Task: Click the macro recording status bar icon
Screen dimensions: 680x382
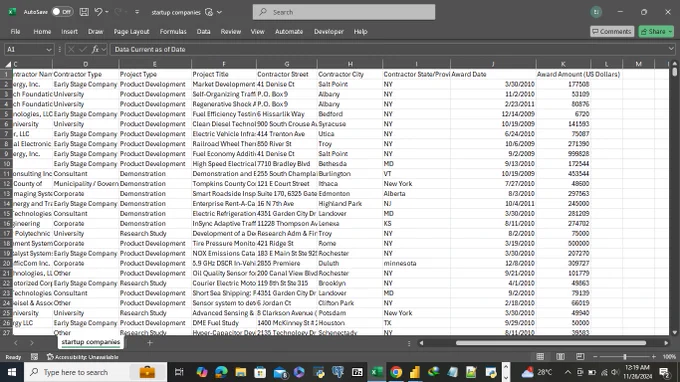Action: (x=34, y=357)
